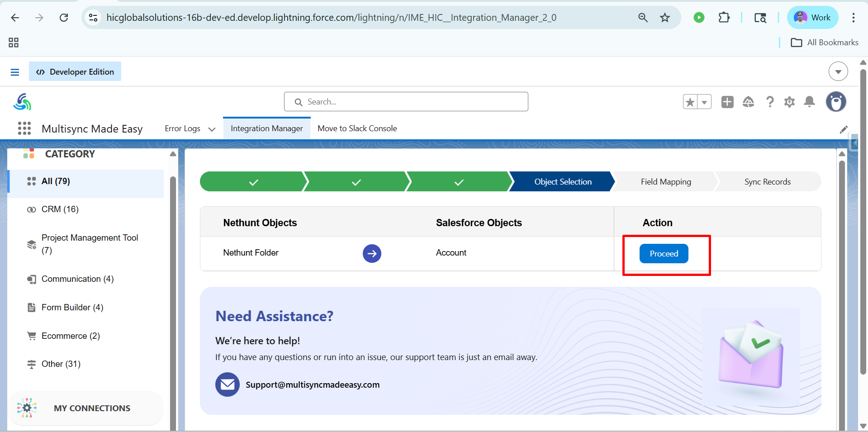The width and height of the screenshot is (868, 432).
Task: Open the Move to Slack Console tab
Action: point(357,128)
